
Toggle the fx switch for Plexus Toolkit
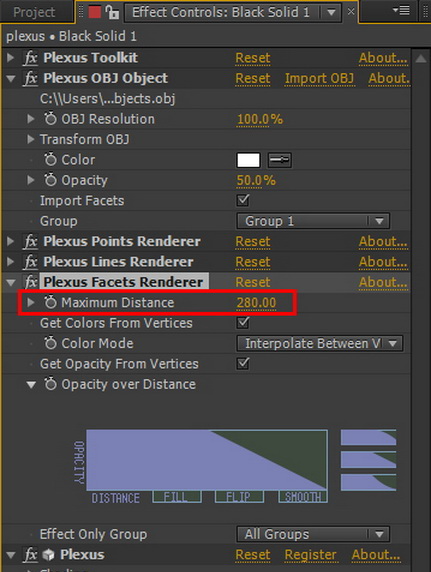(31, 58)
